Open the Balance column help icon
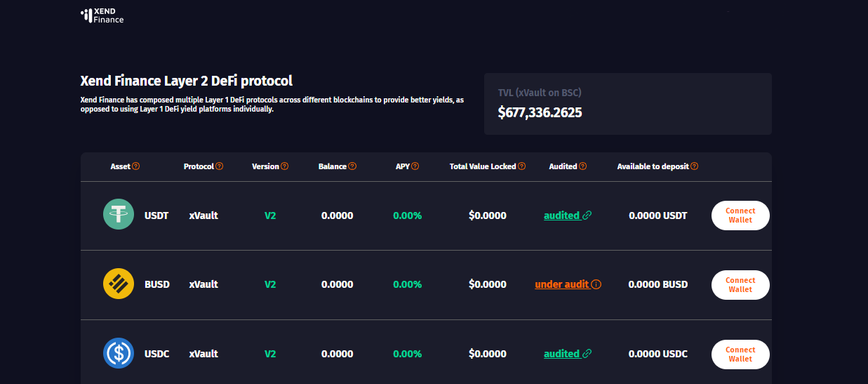This screenshot has width=868, height=384. 352,166
